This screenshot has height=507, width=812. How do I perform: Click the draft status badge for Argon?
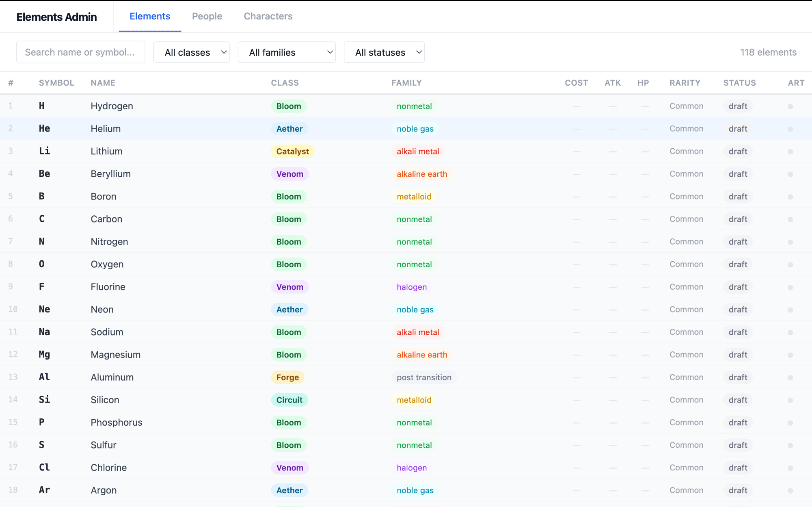[738, 490]
